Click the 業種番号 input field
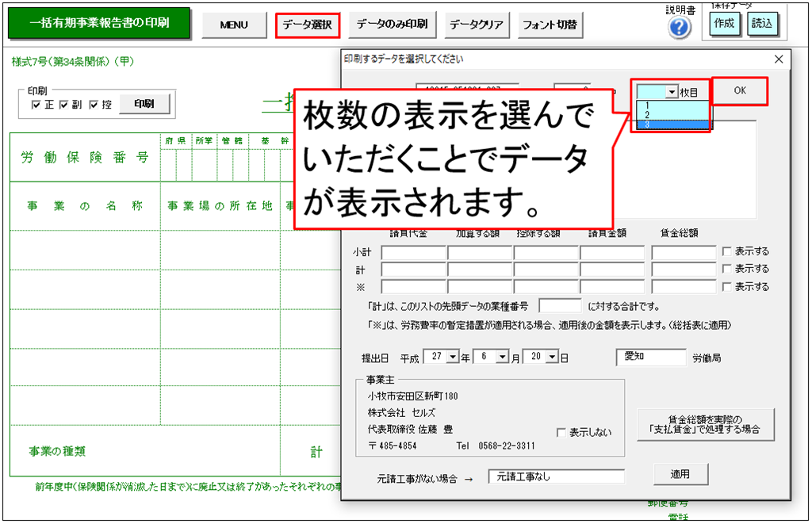This screenshot has height=524, width=812. coord(560,306)
